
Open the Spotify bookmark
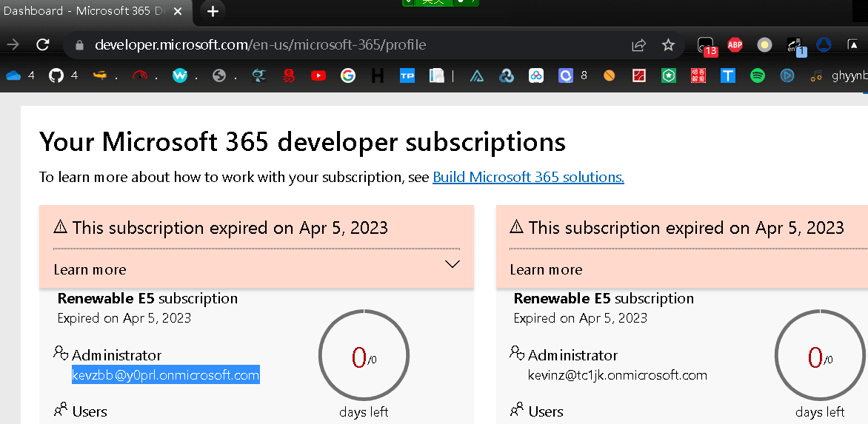757,75
